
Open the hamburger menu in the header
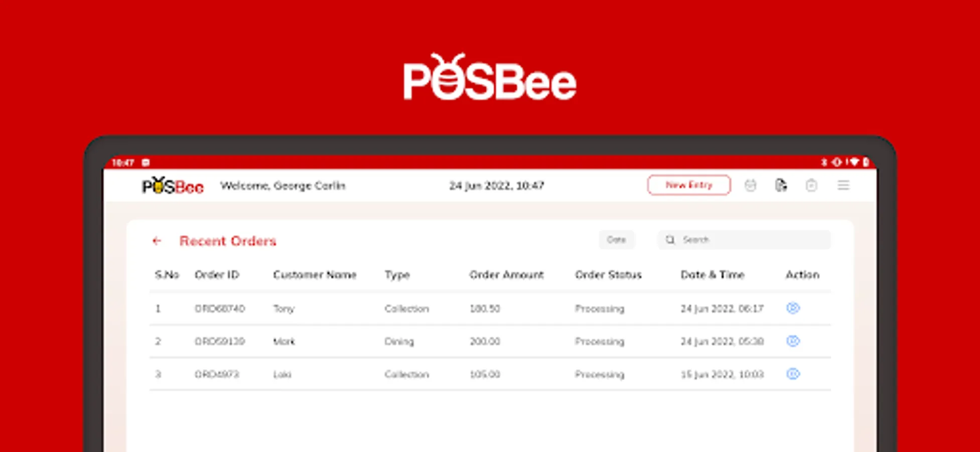844,185
